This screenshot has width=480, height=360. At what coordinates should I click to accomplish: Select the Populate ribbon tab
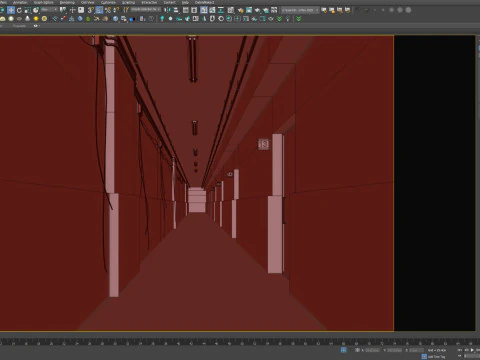tap(19, 26)
